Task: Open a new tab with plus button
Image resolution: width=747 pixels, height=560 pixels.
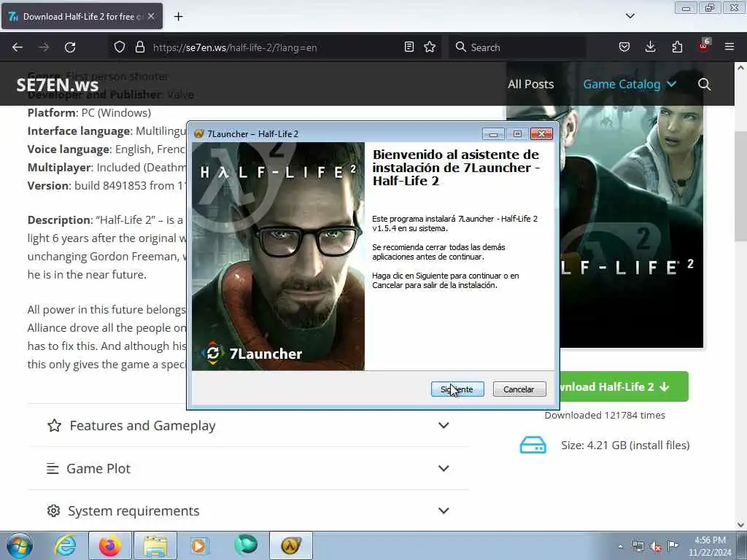Action: tap(178, 17)
